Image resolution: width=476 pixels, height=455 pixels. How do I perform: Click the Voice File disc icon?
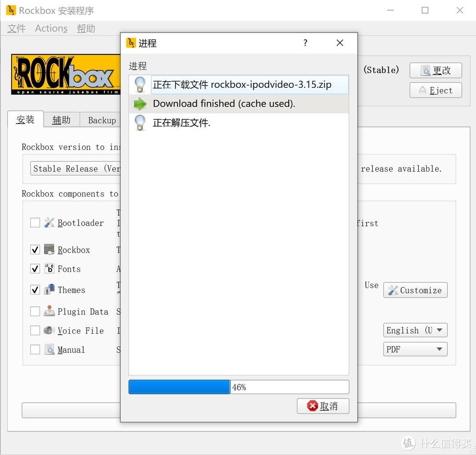49,330
